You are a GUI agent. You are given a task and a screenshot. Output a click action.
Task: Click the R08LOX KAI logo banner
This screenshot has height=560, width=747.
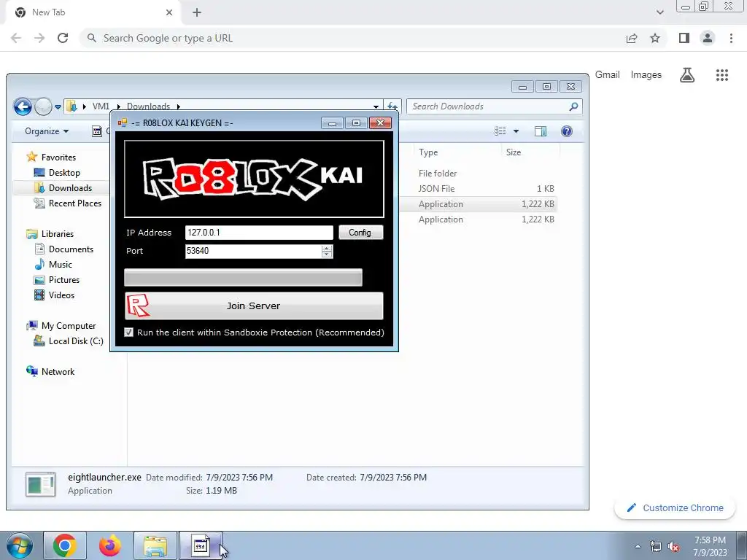click(x=254, y=179)
